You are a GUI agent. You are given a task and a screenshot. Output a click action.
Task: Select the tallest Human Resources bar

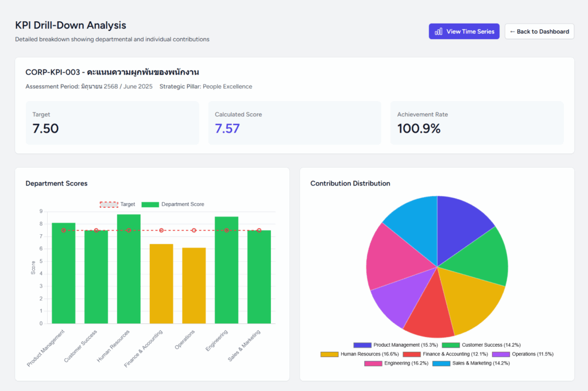point(129,270)
